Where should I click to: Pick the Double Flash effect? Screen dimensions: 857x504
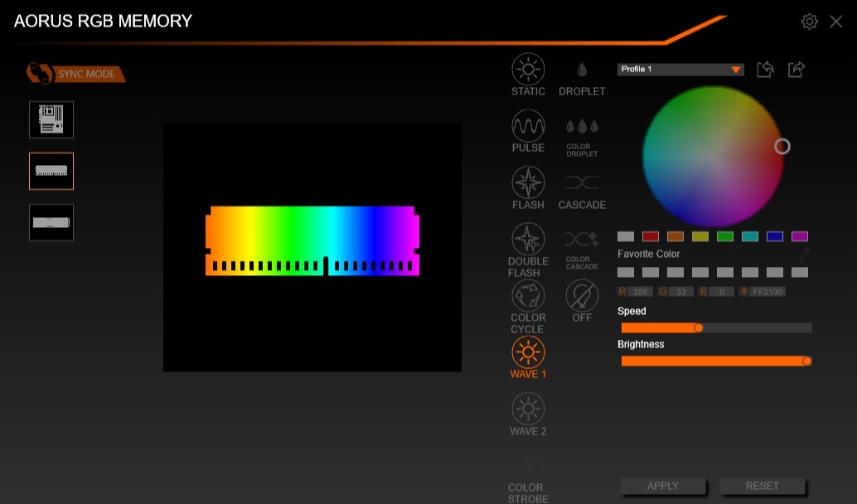coord(528,240)
